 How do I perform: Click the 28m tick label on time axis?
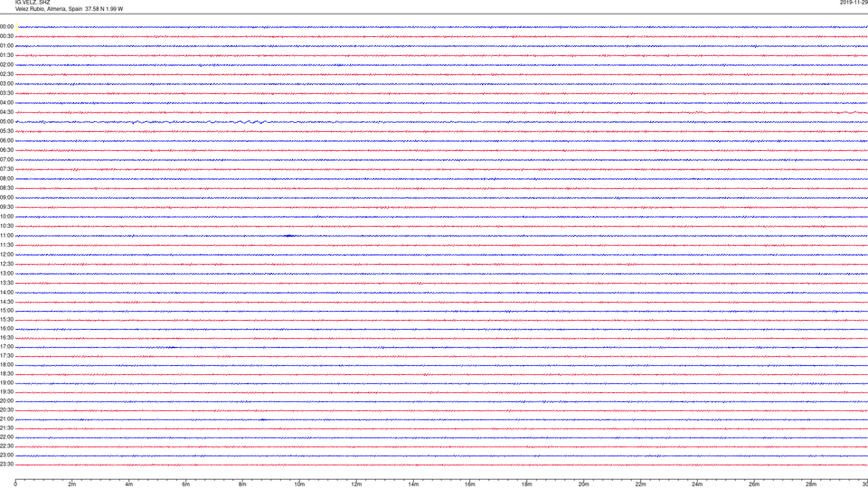tap(811, 484)
